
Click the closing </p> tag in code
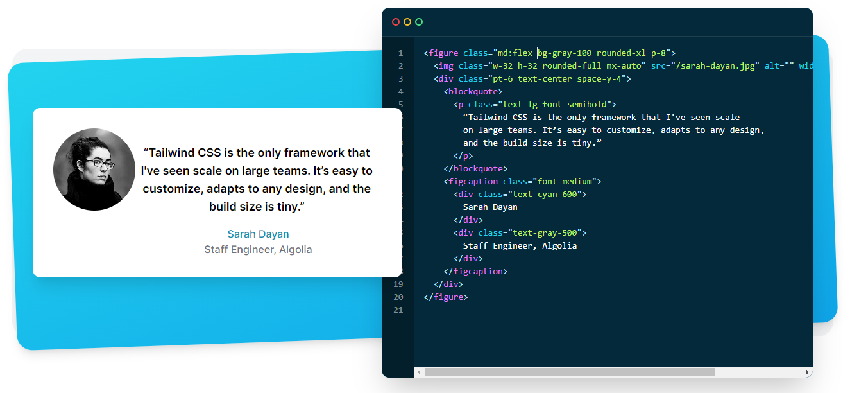pyautogui.click(x=463, y=156)
